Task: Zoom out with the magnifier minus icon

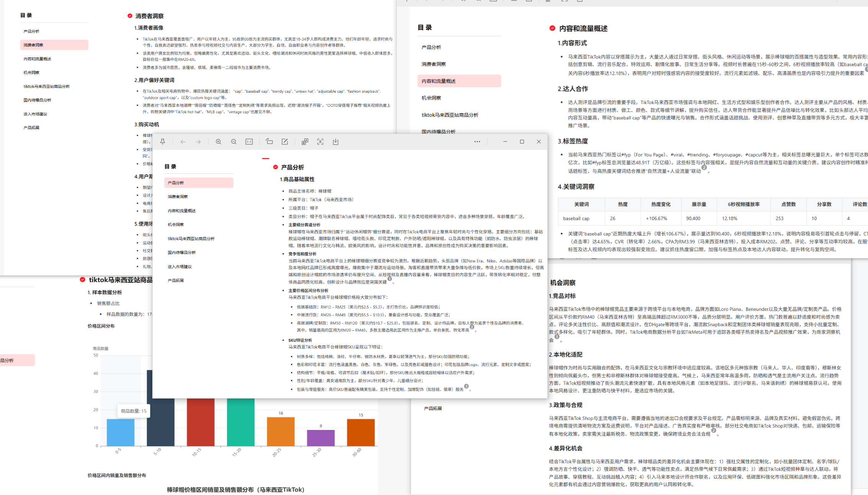Action: [234, 142]
